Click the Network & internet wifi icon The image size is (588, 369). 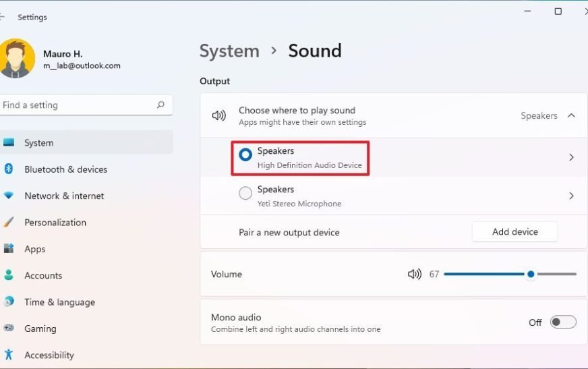point(9,196)
